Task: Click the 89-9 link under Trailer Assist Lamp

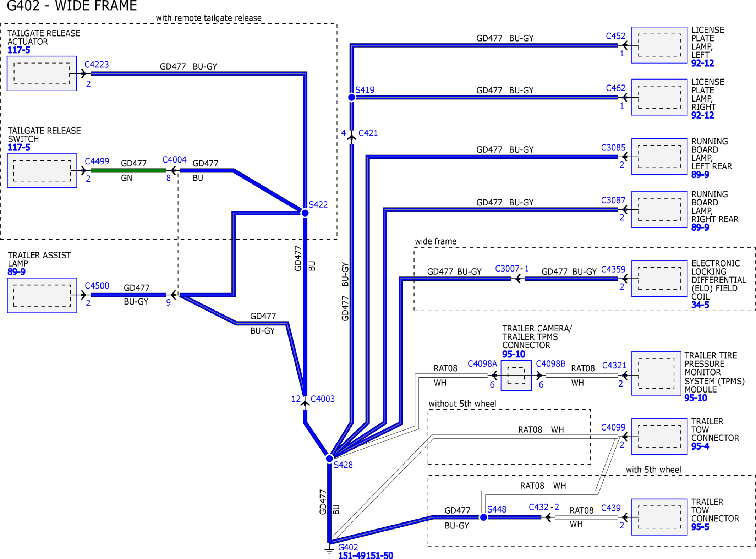Action: click(16, 272)
